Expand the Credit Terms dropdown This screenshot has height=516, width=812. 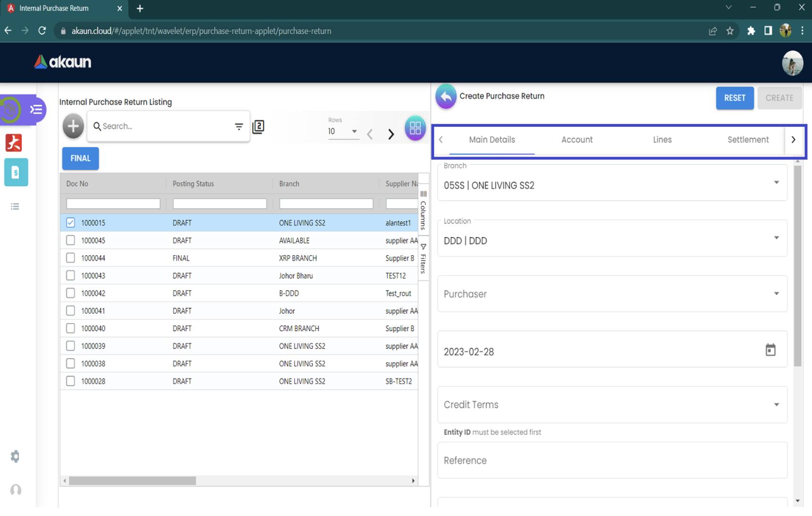776,405
